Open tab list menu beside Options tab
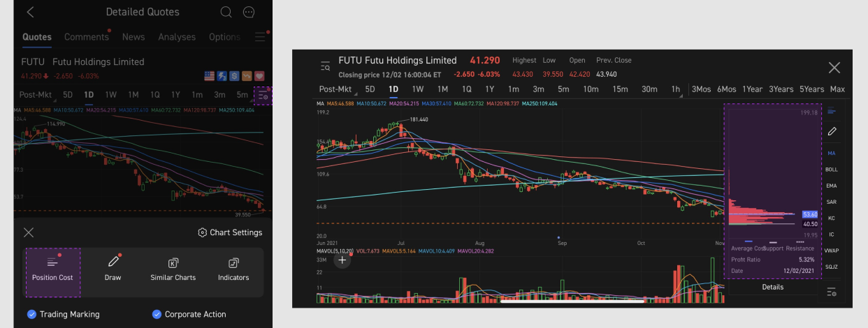 261,37
